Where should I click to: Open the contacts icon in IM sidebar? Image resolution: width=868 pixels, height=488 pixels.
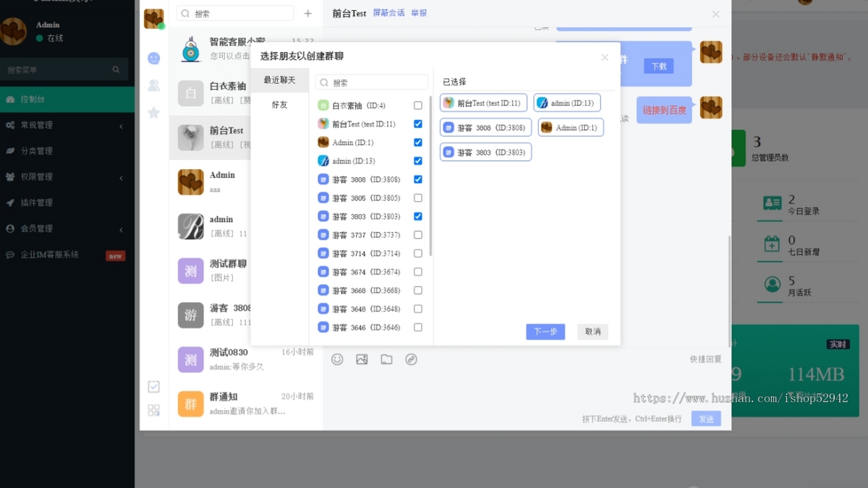click(x=153, y=85)
